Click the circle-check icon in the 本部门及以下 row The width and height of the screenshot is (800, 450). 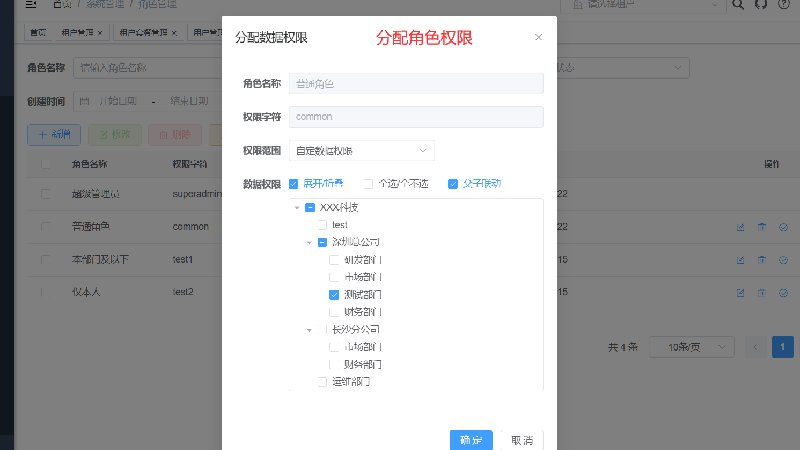click(783, 260)
